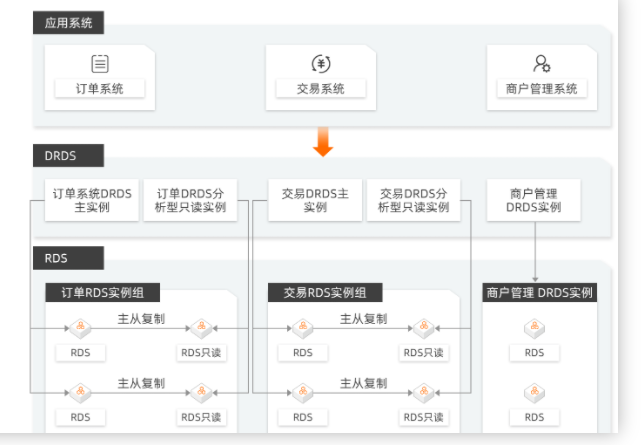The height and width of the screenshot is (445, 641).
Task: Click upper 主从复制 text in 订单RDS实例组
Action: tap(141, 319)
